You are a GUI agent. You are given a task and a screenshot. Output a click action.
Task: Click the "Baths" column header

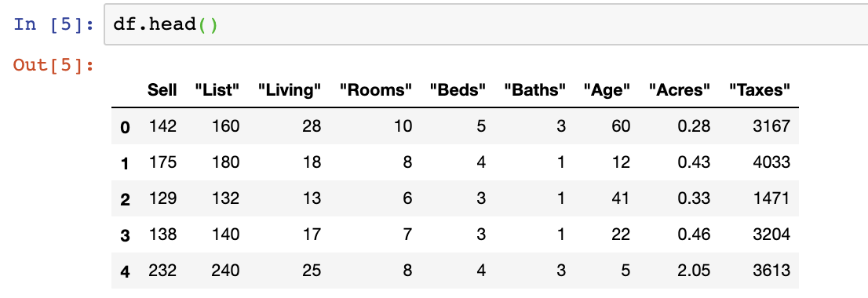pyautogui.click(x=534, y=89)
